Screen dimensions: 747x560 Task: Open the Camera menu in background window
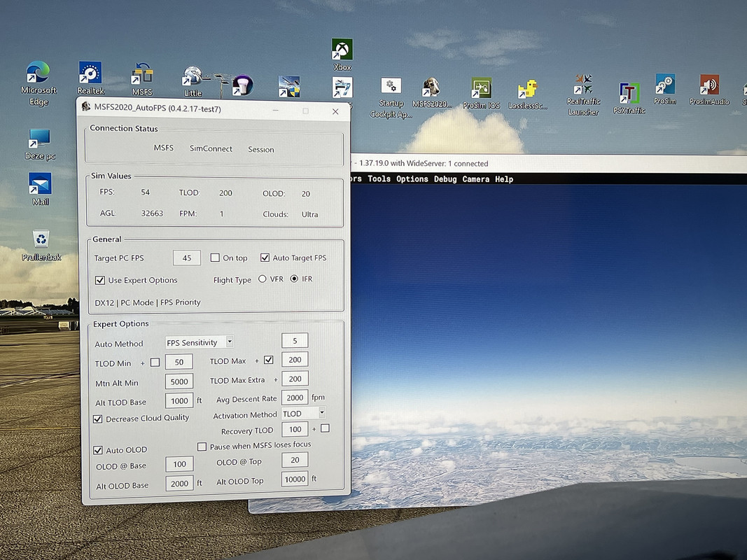(x=475, y=179)
